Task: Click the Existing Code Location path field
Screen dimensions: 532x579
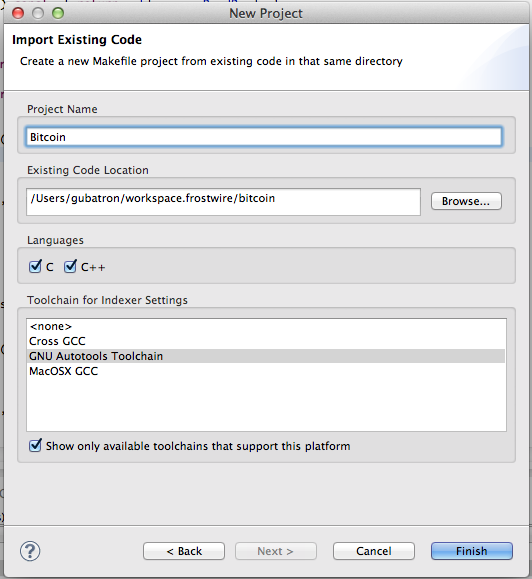Action: click(223, 202)
